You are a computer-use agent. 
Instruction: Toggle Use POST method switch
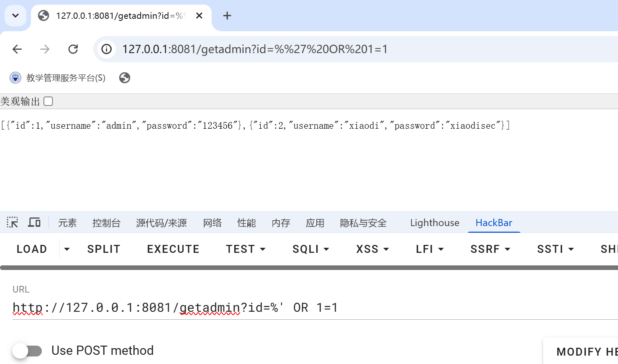[27, 351]
